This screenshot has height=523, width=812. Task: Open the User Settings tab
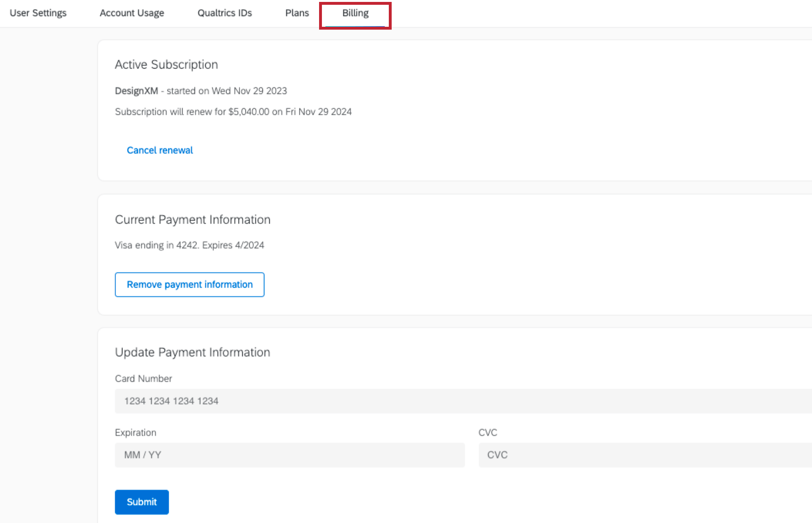tap(38, 13)
